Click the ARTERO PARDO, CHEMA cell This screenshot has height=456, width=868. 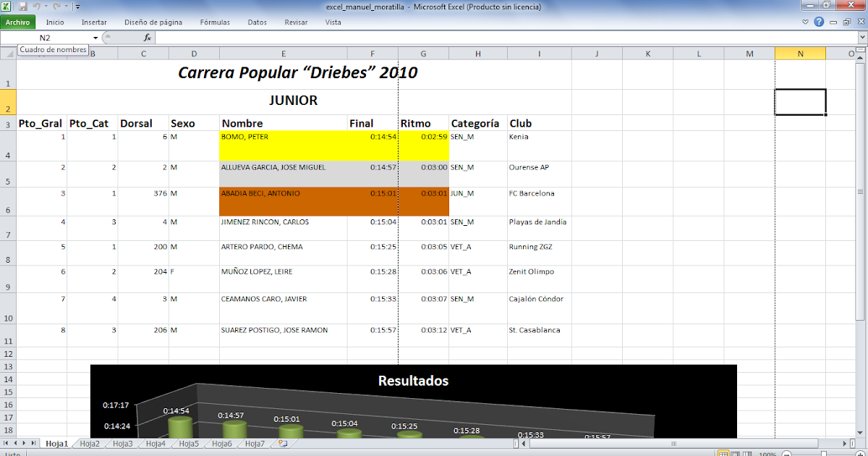(283, 253)
